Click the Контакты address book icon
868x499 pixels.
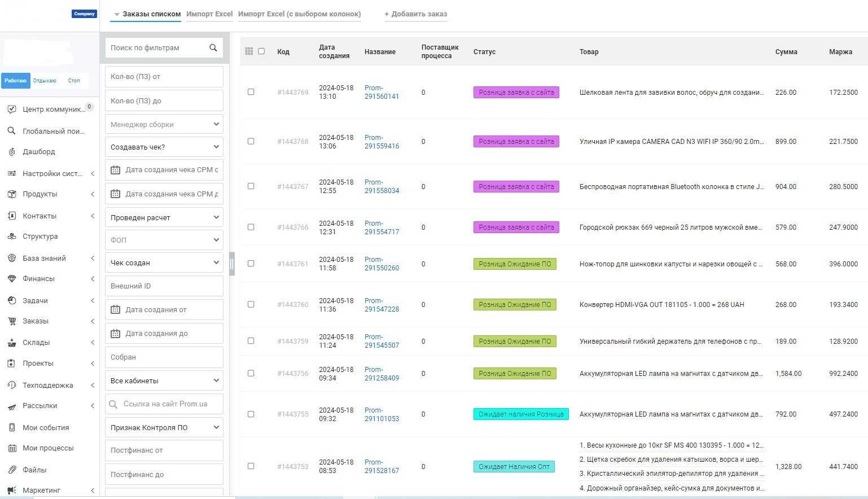(x=11, y=216)
